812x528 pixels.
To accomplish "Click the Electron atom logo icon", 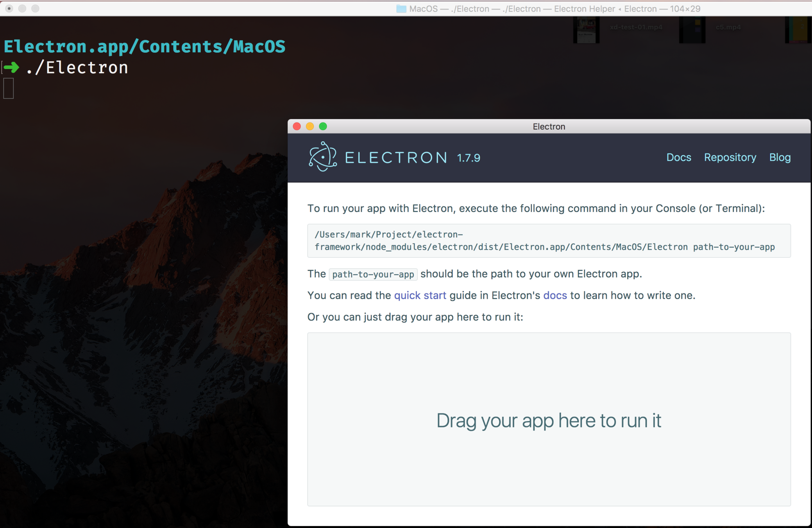I will [x=323, y=157].
